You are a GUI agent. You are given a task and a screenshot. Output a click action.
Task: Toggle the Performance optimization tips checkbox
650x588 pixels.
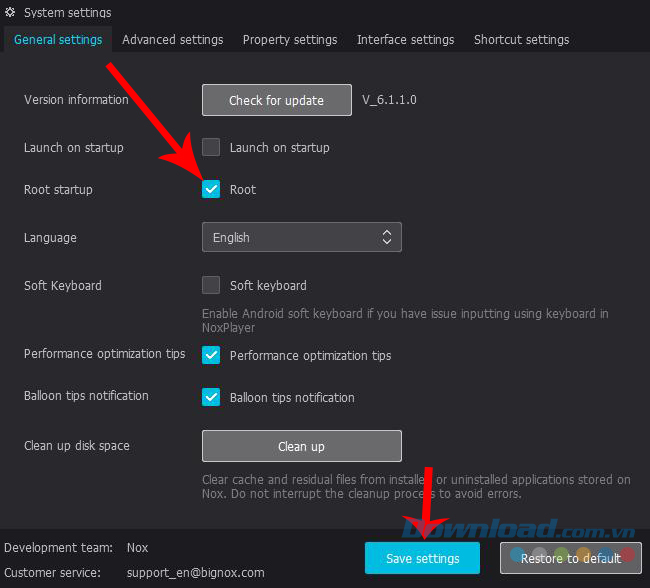[x=211, y=355]
